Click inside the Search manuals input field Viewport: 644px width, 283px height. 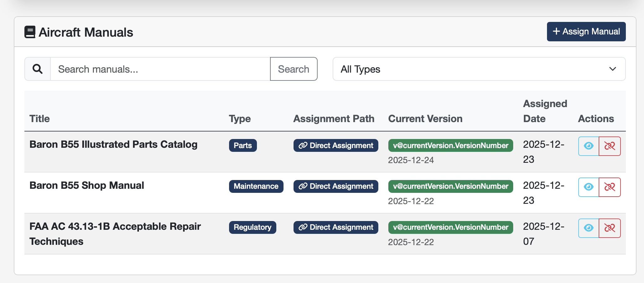coord(156,69)
